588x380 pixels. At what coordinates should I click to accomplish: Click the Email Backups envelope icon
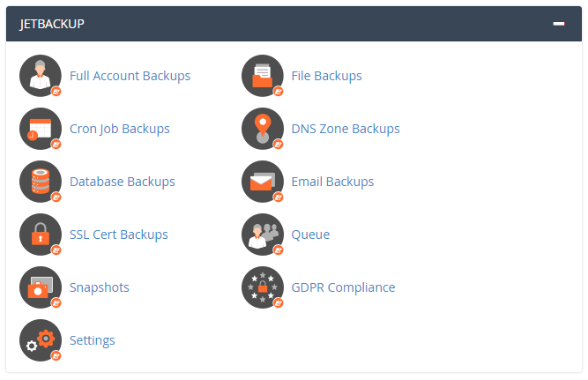[x=263, y=182]
